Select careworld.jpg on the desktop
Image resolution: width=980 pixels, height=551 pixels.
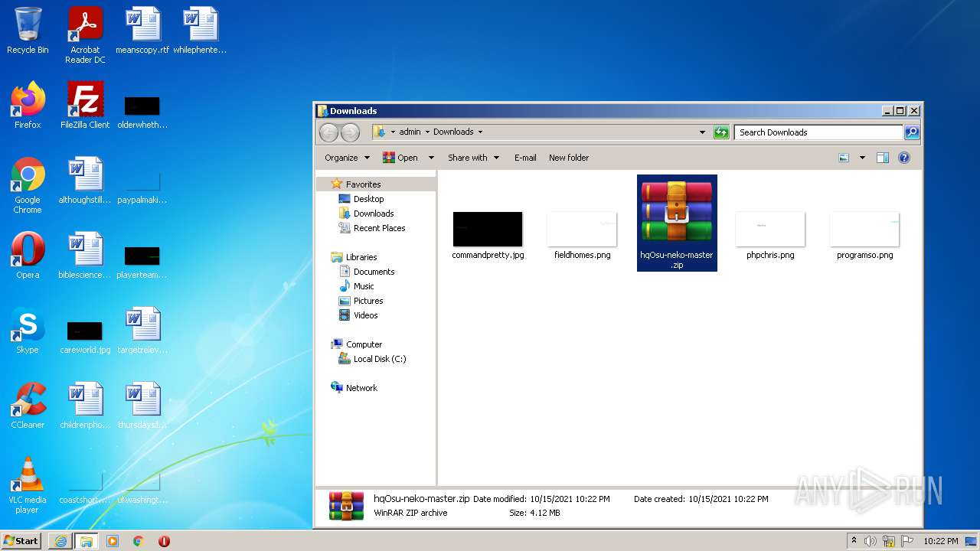coord(85,337)
